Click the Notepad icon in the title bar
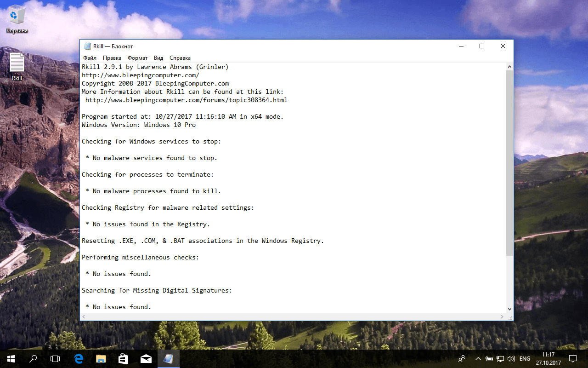 tap(87, 46)
